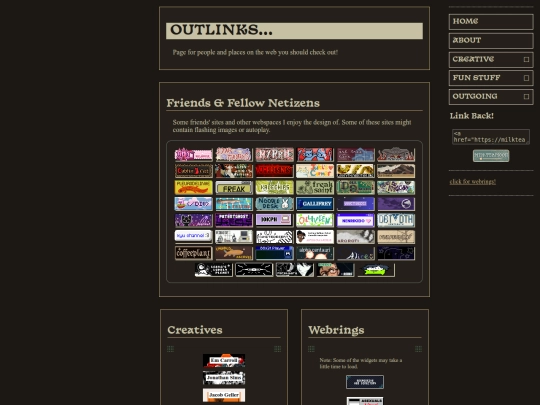Open the OLYVEEN green-orange badge
This screenshot has width=540, height=405.
coord(315,220)
